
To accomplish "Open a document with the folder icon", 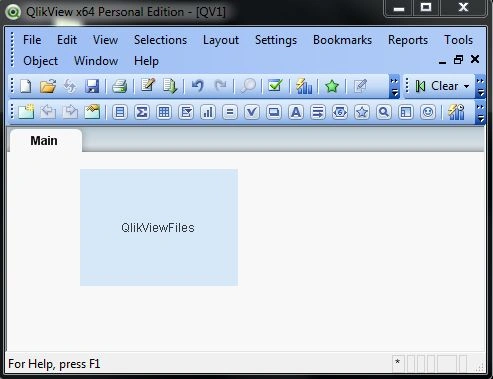I will [48, 86].
